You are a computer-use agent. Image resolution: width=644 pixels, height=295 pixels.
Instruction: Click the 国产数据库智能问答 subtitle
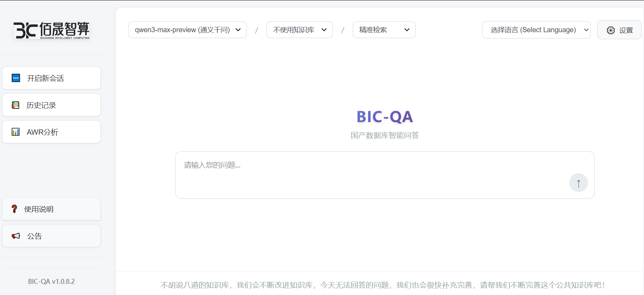pyautogui.click(x=385, y=135)
